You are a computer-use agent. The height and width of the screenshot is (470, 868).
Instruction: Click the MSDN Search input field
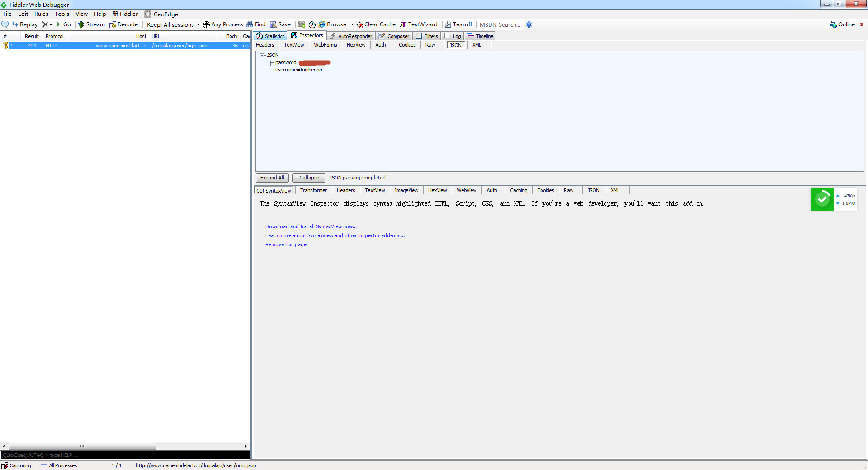[500, 25]
